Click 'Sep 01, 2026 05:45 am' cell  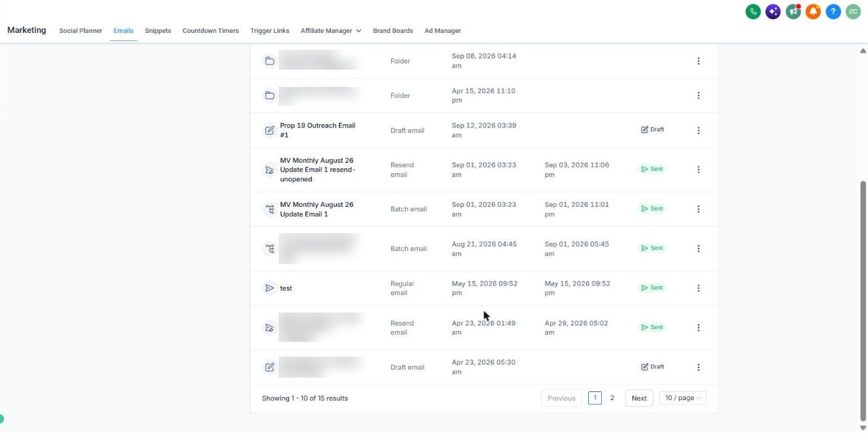576,248
